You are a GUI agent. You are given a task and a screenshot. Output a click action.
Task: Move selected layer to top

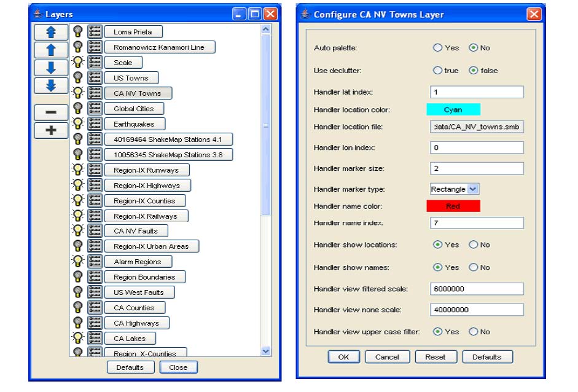[51, 32]
